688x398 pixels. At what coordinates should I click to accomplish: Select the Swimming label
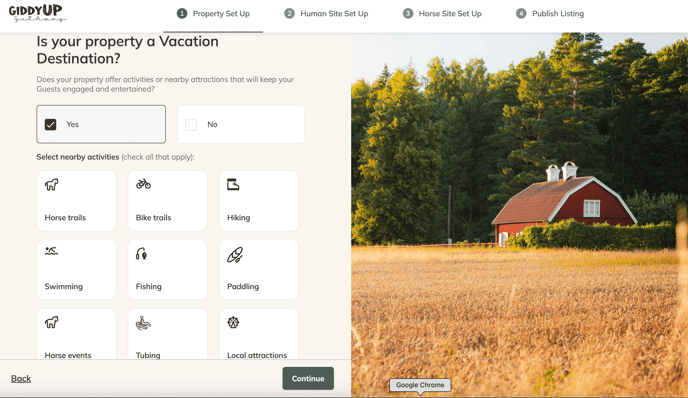(x=63, y=287)
